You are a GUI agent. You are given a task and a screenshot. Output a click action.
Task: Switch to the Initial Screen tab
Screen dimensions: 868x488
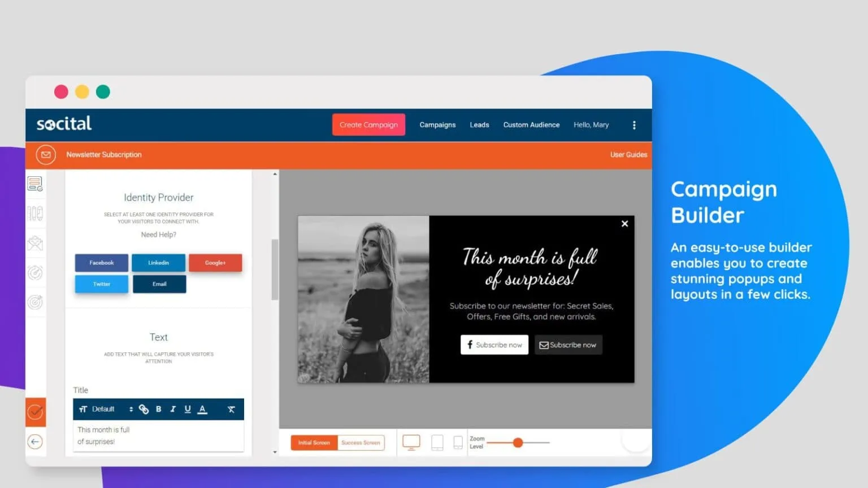coord(314,443)
